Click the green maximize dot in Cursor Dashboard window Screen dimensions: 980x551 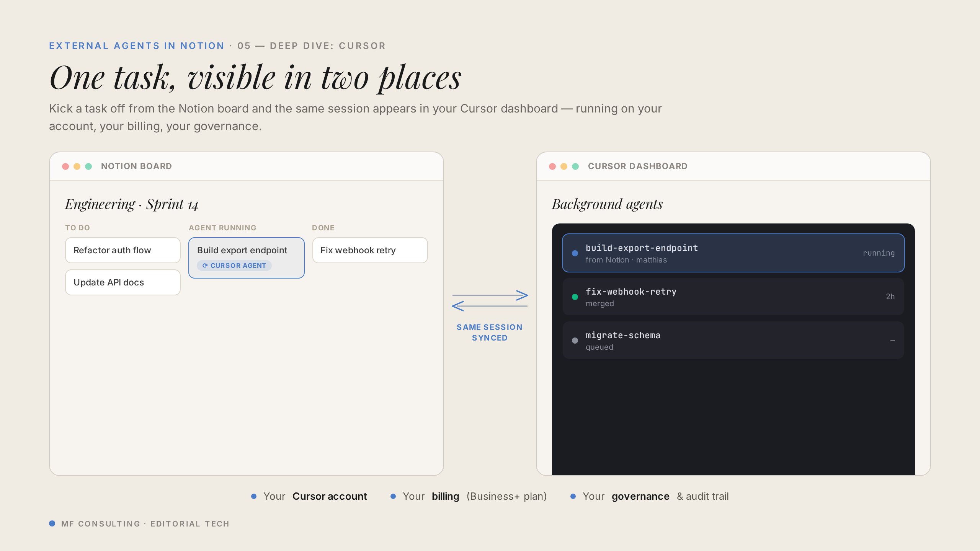tap(575, 166)
